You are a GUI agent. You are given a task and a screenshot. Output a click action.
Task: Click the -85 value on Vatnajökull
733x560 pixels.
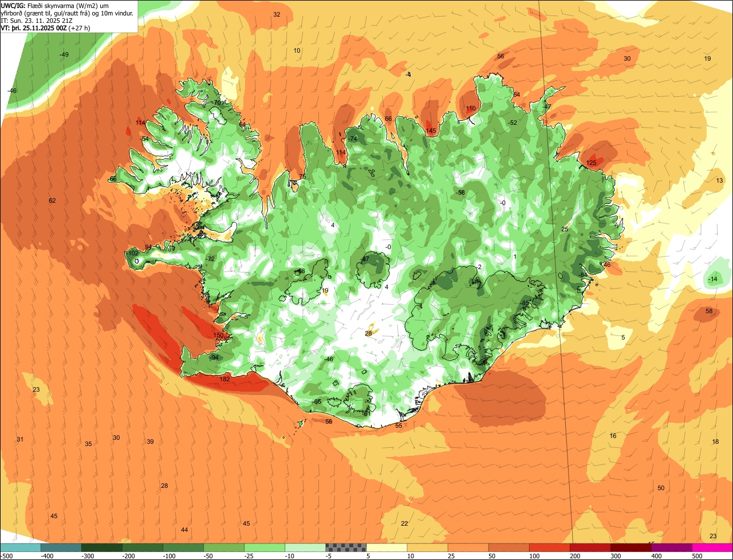525,303
